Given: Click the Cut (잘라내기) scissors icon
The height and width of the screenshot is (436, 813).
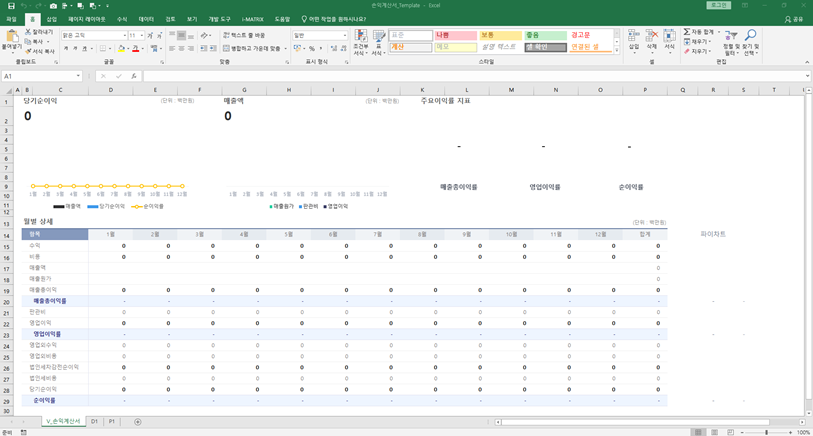Looking at the screenshot, I should point(28,32).
